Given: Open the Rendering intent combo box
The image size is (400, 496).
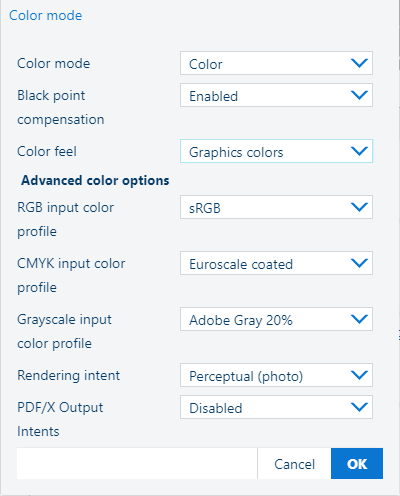Looking at the screenshot, I should coord(276,375).
